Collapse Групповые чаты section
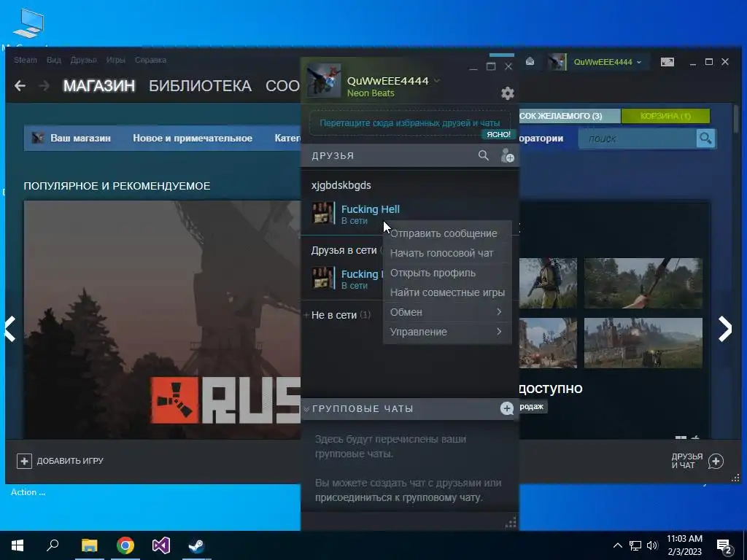 (306, 409)
